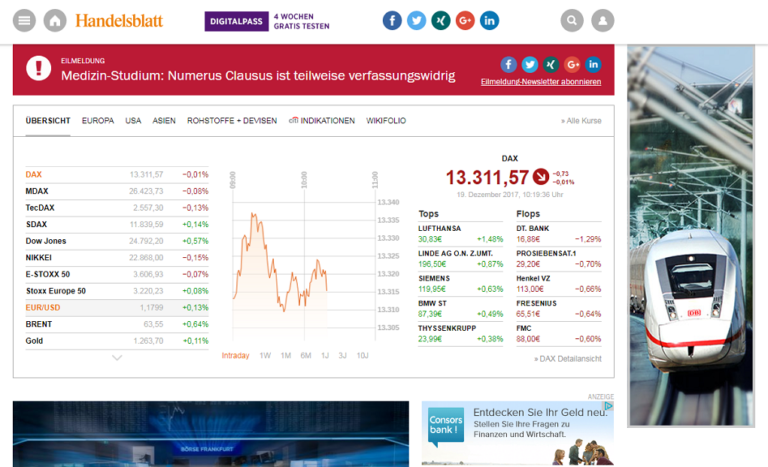Select the Übersicht tab

pyautogui.click(x=48, y=121)
